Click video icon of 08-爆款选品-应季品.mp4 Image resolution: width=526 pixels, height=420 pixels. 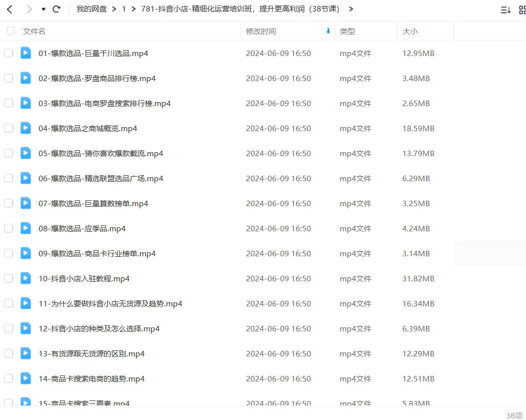(26, 228)
